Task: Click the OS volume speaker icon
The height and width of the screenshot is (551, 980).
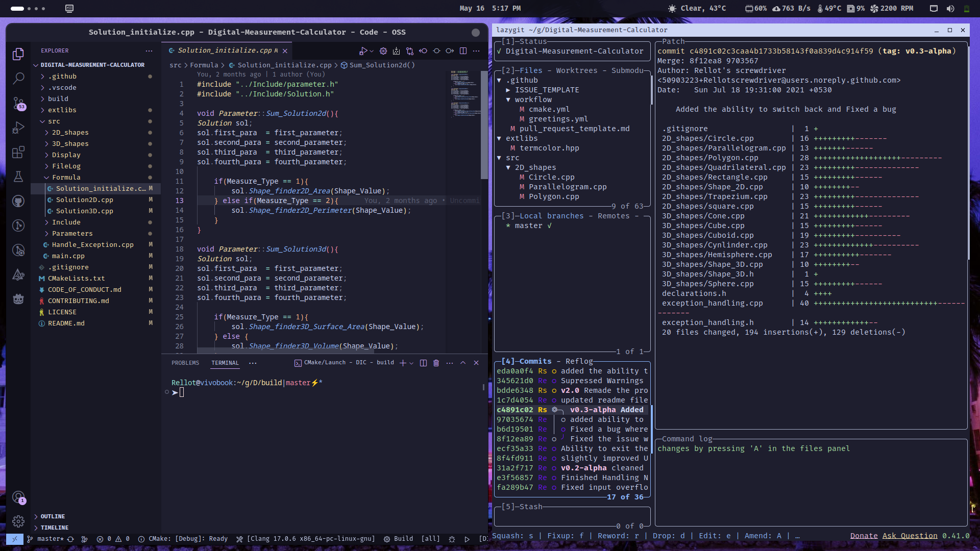Action: (950, 9)
